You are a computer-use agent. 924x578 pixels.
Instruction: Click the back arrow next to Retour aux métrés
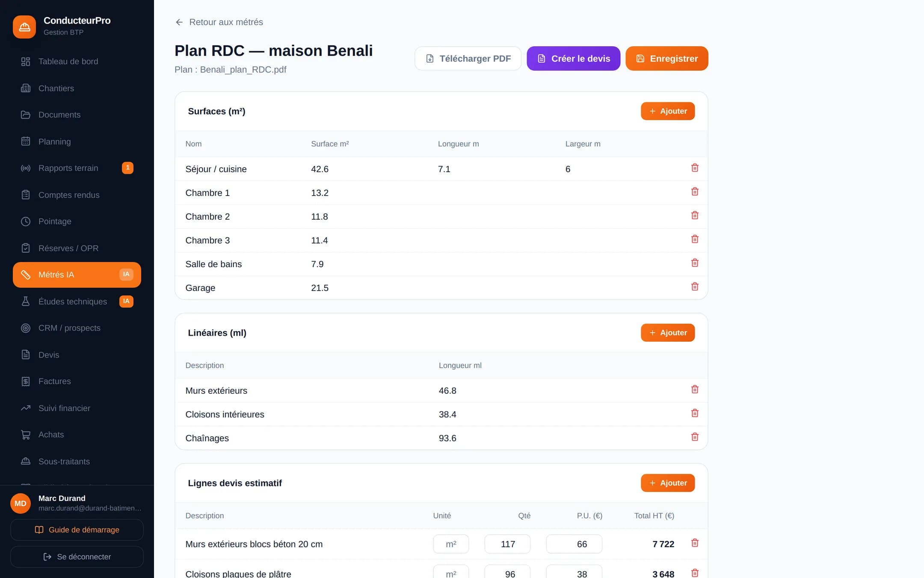click(x=179, y=22)
